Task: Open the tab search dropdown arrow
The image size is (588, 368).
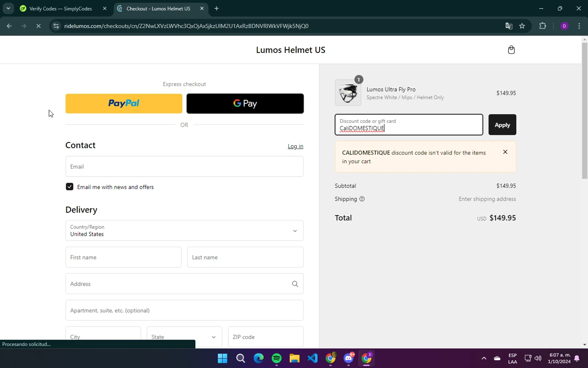Action: (x=8, y=8)
